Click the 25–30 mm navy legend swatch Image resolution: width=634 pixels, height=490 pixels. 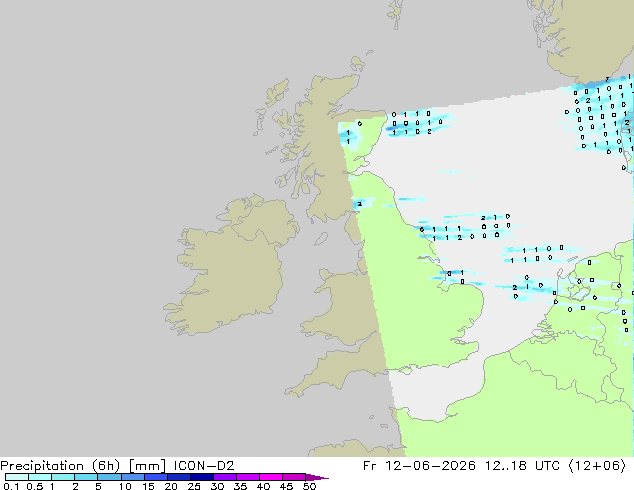tap(202, 477)
